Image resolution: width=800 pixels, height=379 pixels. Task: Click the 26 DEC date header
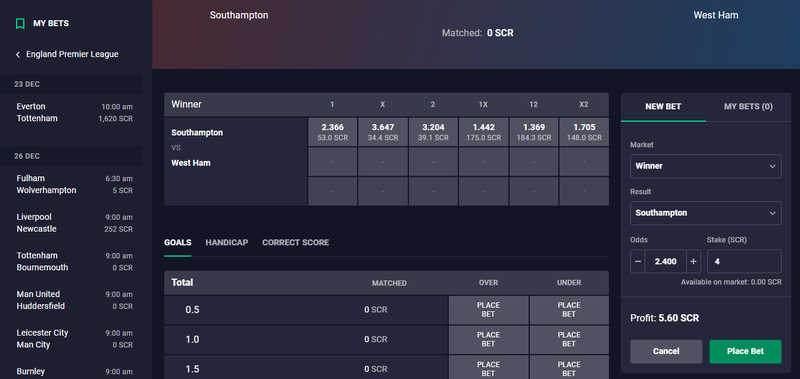click(71, 156)
